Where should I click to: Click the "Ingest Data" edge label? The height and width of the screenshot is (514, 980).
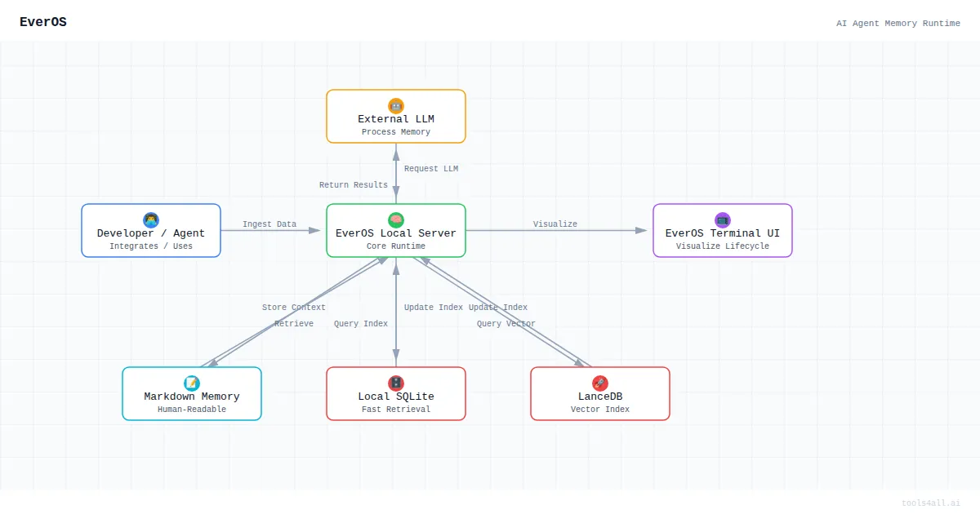point(269,224)
